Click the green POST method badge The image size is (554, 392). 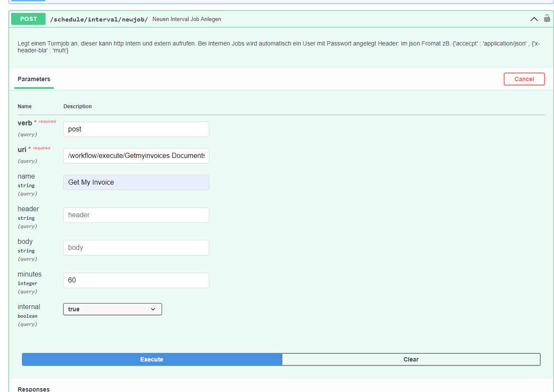(x=28, y=19)
